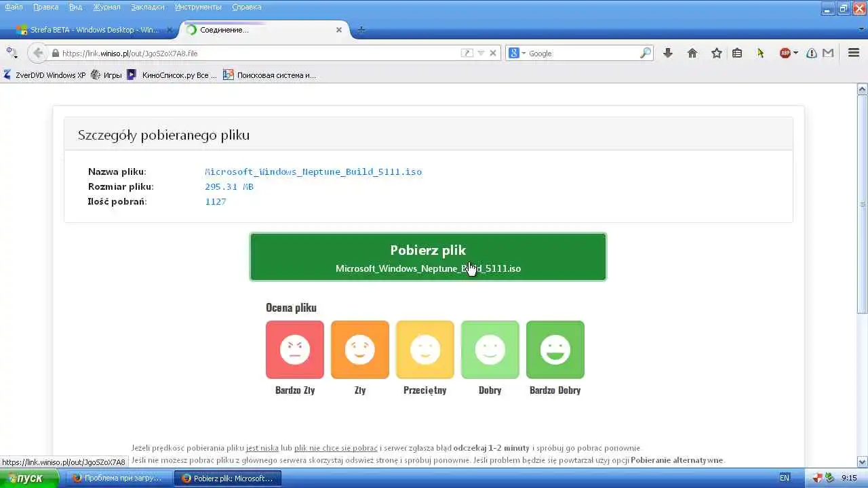This screenshot has width=868, height=488.
Task: Click the Back navigation arrow
Action: pyautogui.click(x=37, y=53)
